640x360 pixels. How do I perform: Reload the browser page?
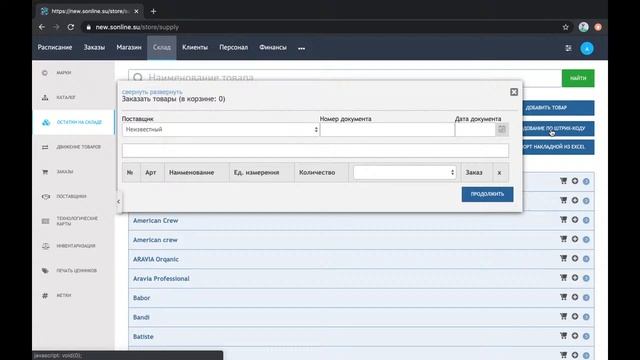click(x=71, y=27)
